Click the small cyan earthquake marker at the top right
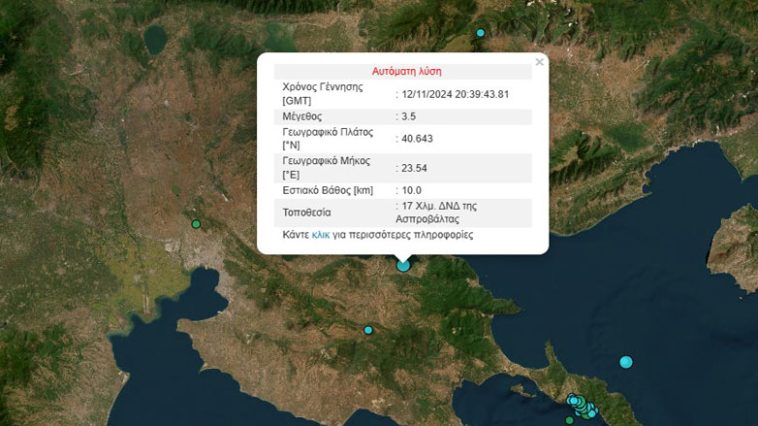758x426 pixels. coord(480,33)
